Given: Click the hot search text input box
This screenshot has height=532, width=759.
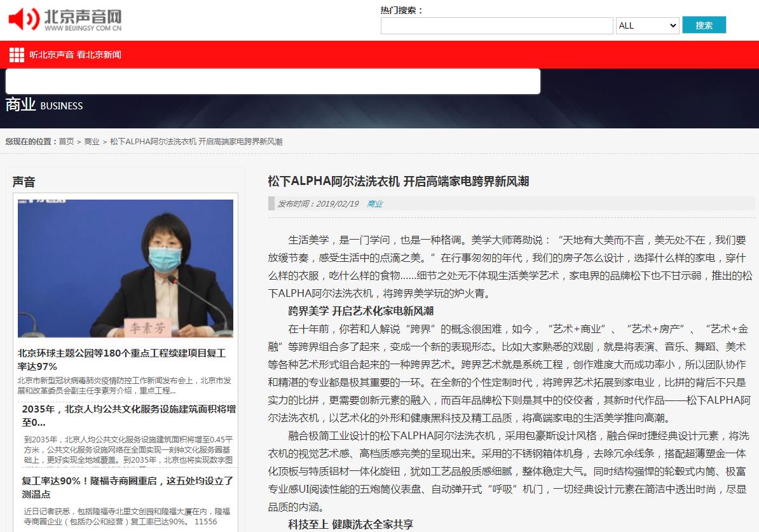Looking at the screenshot, I should tap(496, 25).
